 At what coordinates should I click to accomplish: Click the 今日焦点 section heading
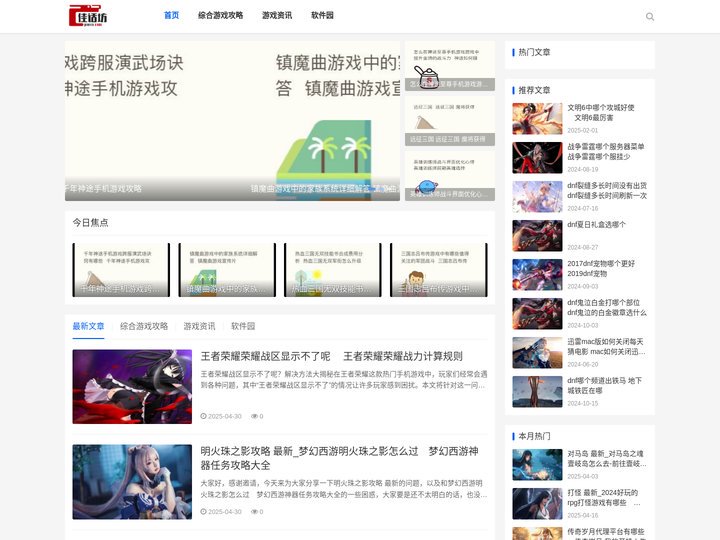90,223
